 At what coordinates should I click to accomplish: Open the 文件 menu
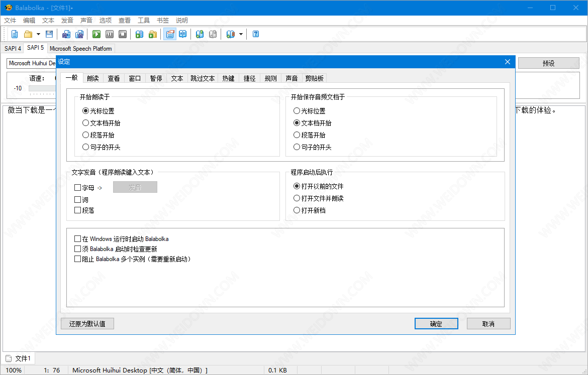[x=10, y=20]
